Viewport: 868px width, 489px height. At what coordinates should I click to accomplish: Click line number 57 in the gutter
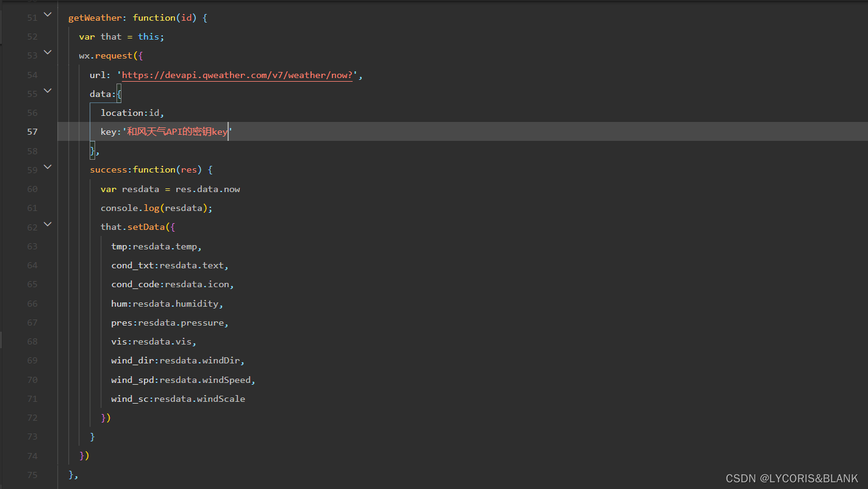tap(32, 132)
